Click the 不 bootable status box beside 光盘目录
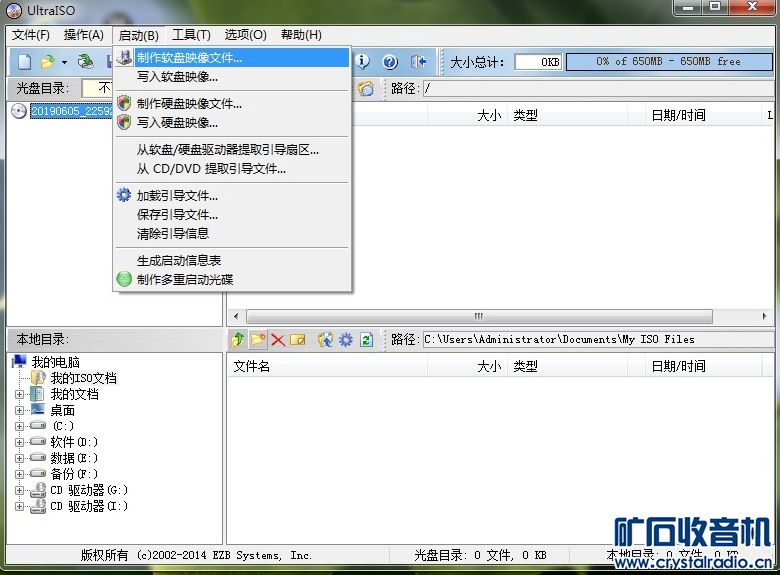This screenshot has height=575, width=780. (x=98, y=89)
